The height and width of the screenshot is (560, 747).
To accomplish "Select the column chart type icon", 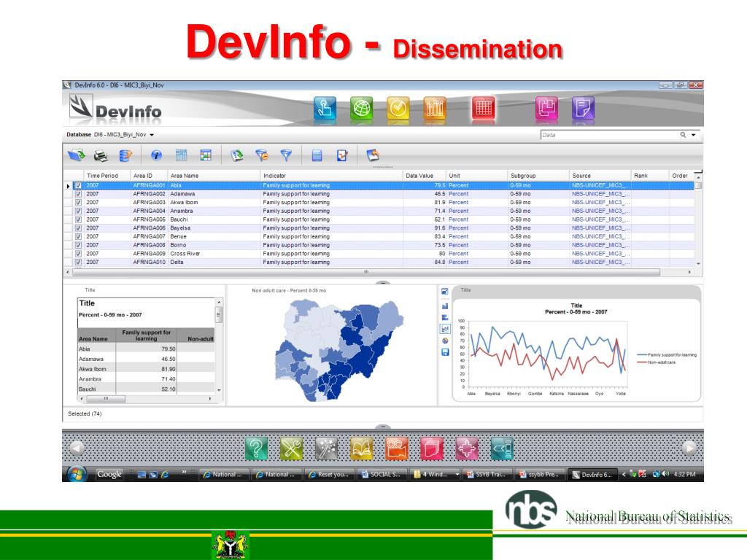I will pyautogui.click(x=445, y=306).
